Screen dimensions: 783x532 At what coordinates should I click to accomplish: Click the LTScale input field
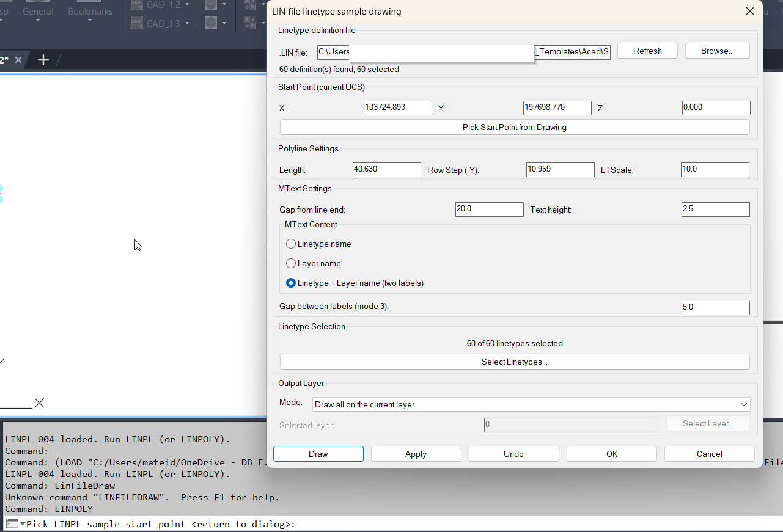click(715, 169)
